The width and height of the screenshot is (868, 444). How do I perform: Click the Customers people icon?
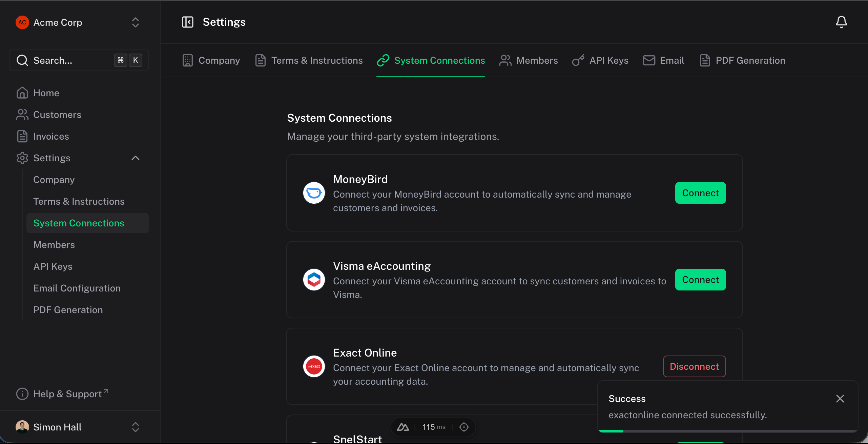pyautogui.click(x=22, y=115)
